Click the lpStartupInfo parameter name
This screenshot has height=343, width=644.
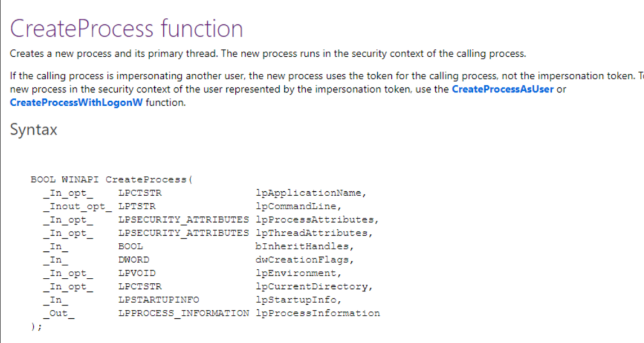click(298, 300)
